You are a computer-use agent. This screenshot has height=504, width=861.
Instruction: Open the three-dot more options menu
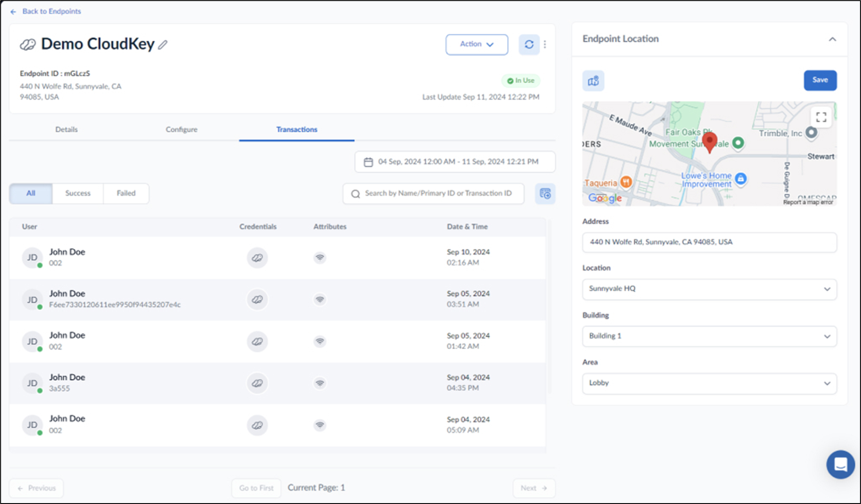tap(545, 45)
